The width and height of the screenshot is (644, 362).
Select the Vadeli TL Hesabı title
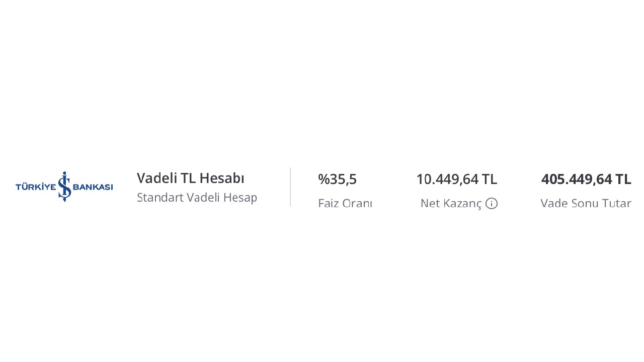point(191,178)
